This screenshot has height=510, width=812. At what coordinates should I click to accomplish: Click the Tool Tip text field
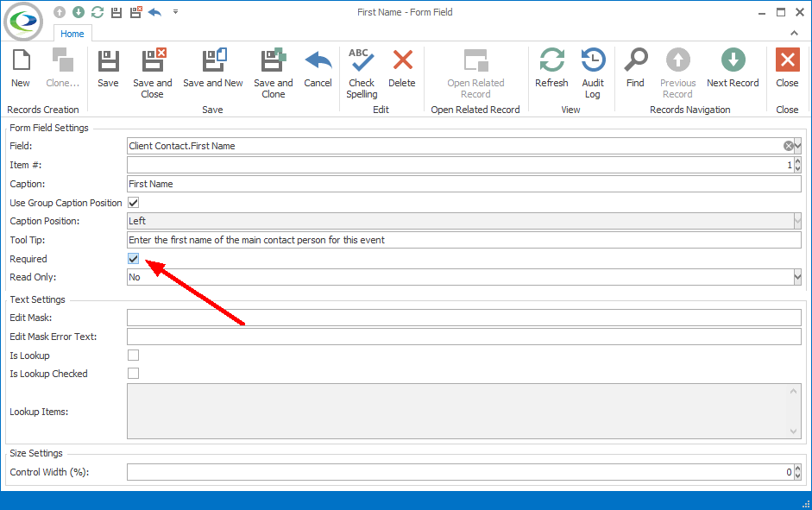pos(464,240)
